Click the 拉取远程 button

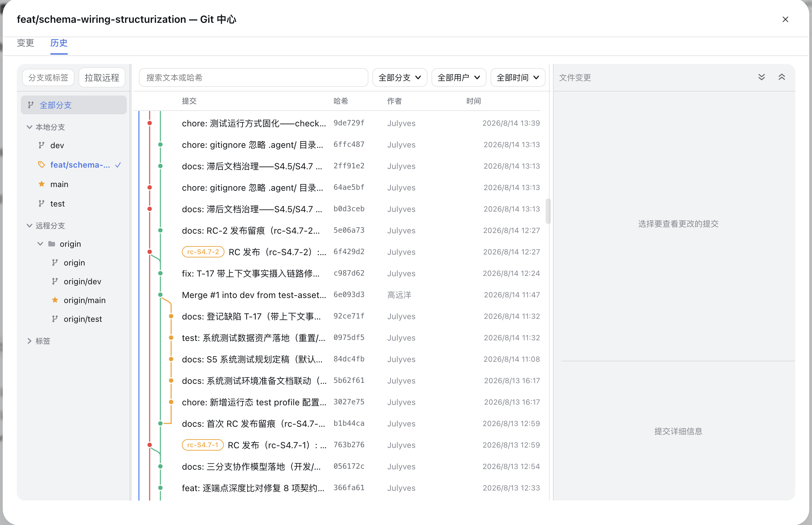[102, 78]
